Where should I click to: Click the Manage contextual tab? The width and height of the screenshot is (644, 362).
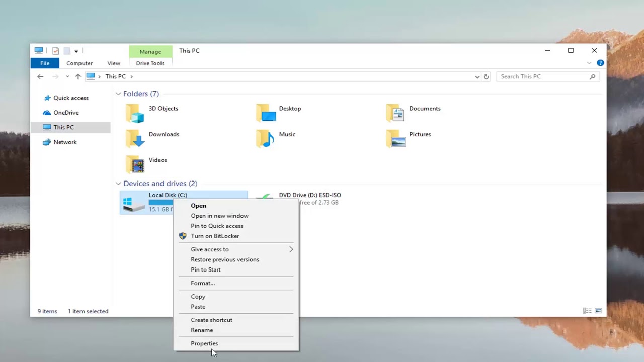(150, 51)
